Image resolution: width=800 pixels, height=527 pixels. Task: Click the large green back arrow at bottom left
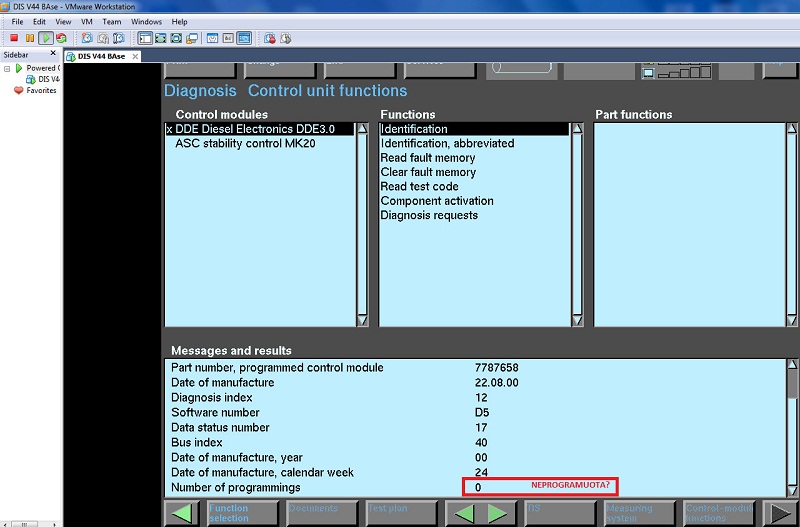pos(183,513)
